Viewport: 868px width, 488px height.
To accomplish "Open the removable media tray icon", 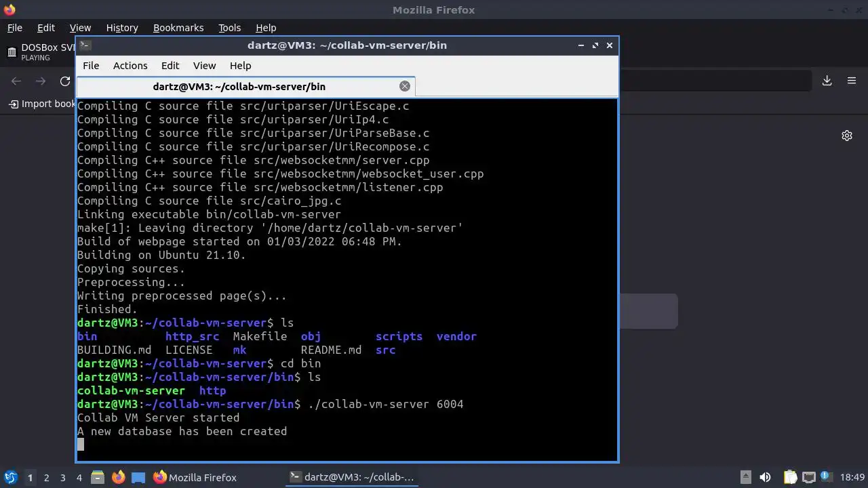I will pyautogui.click(x=745, y=477).
